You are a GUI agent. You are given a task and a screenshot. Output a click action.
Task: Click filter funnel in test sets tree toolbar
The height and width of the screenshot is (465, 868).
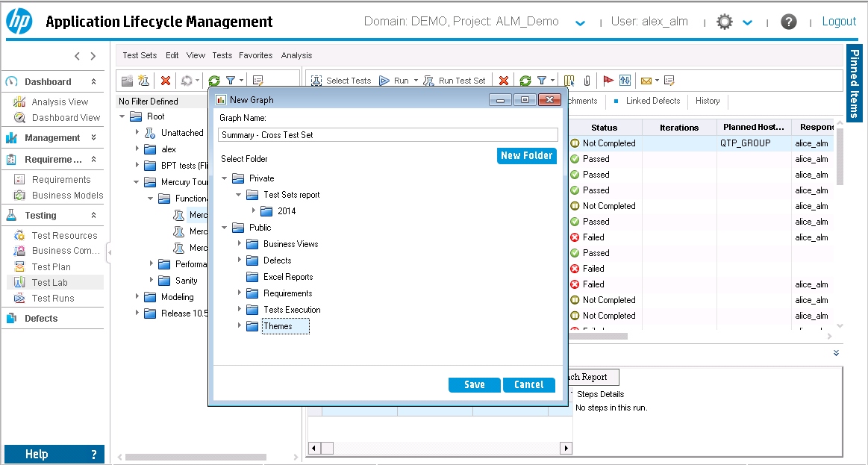pos(231,81)
